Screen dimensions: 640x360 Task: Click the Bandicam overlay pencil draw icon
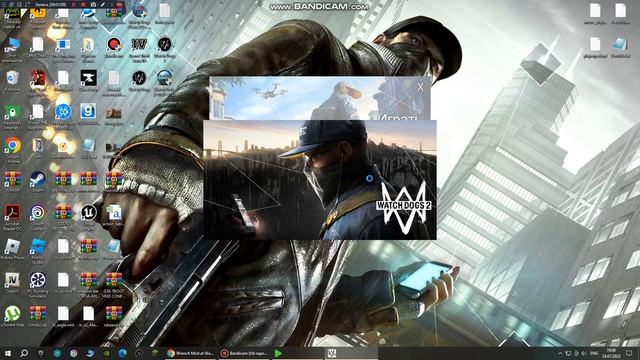tap(103, 4)
